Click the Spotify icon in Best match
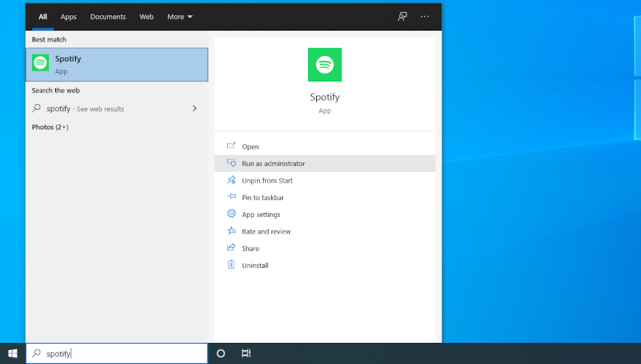 click(41, 63)
